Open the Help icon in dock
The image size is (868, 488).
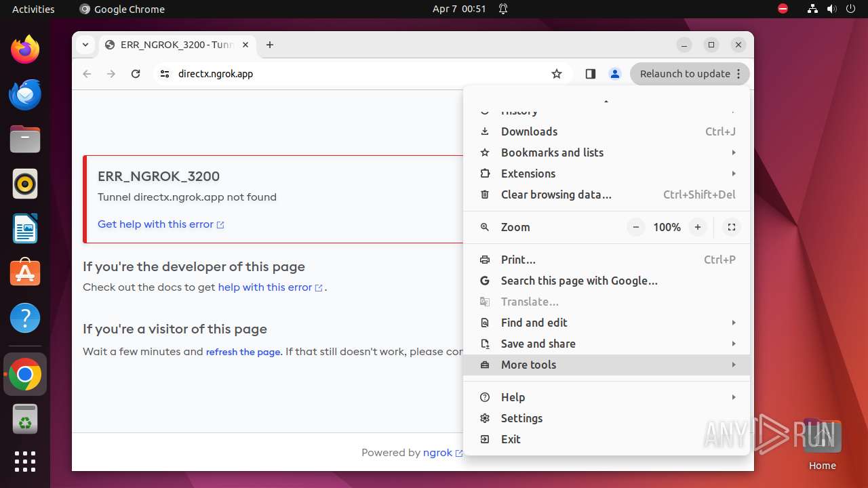click(25, 318)
